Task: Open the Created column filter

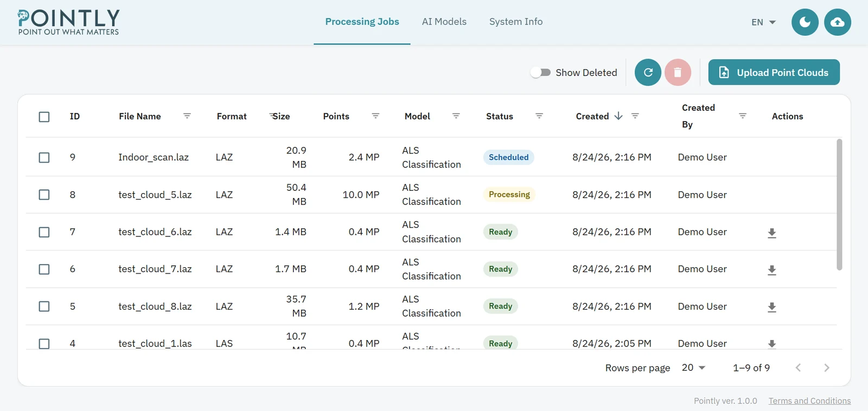Action: (635, 116)
